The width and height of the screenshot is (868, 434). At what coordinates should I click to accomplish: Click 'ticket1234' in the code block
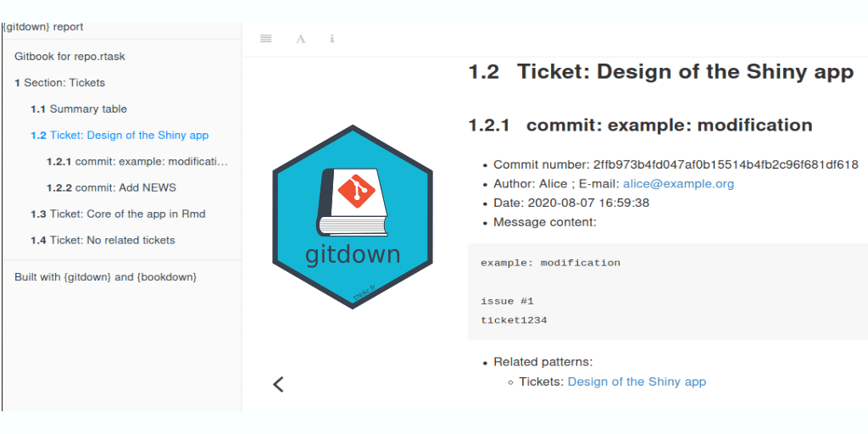tap(514, 320)
